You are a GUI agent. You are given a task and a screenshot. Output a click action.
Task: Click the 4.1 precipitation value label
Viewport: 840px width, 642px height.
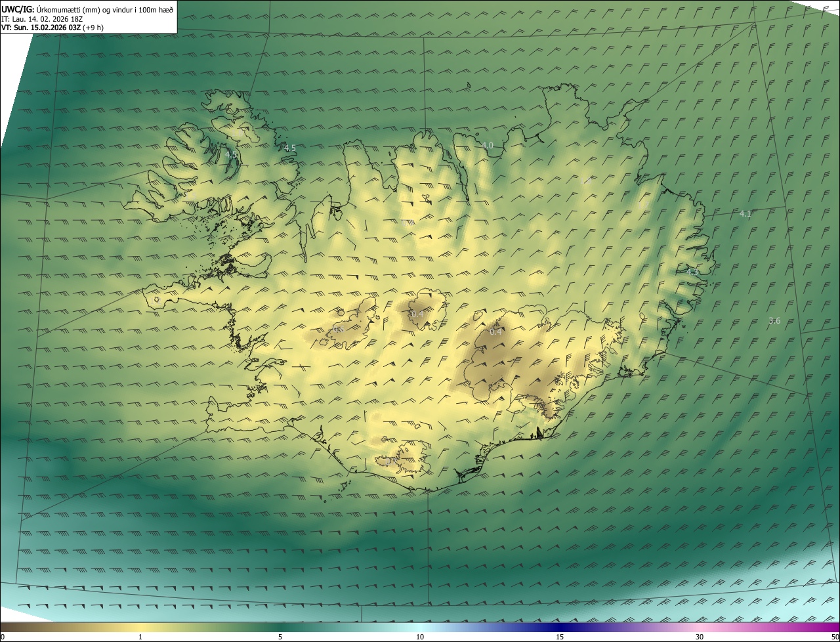[x=745, y=213]
